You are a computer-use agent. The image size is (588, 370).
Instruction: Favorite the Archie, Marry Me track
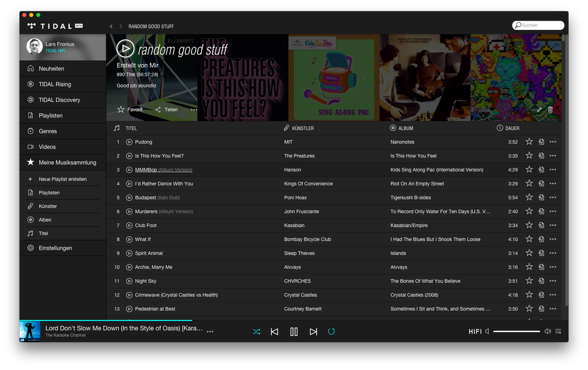(529, 267)
